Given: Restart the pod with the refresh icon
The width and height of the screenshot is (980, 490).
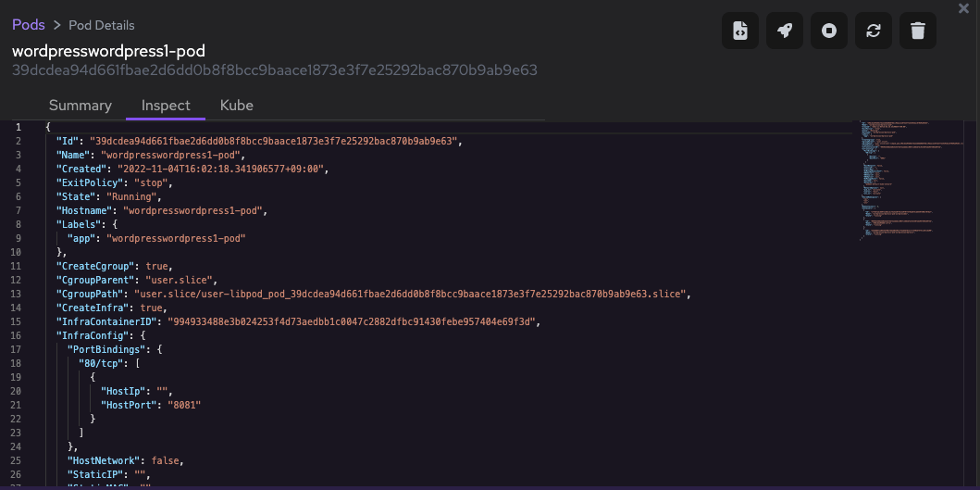Looking at the screenshot, I should point(874,30).
